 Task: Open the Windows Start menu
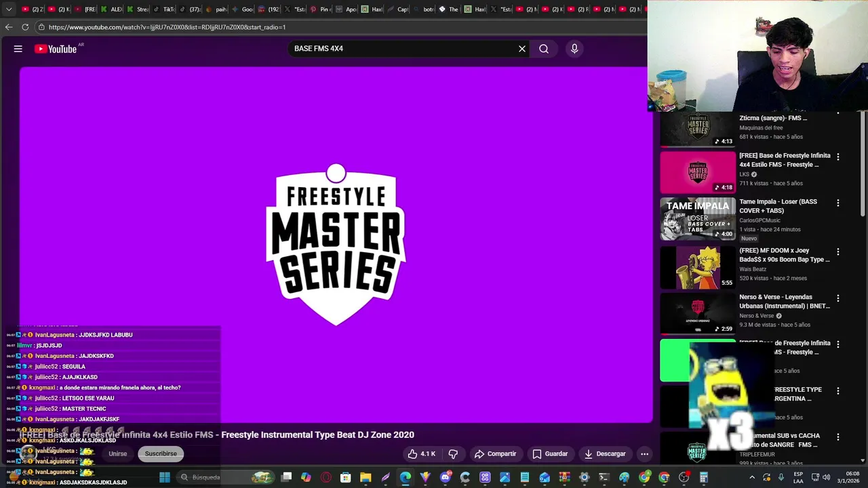(x=165, y=477)
